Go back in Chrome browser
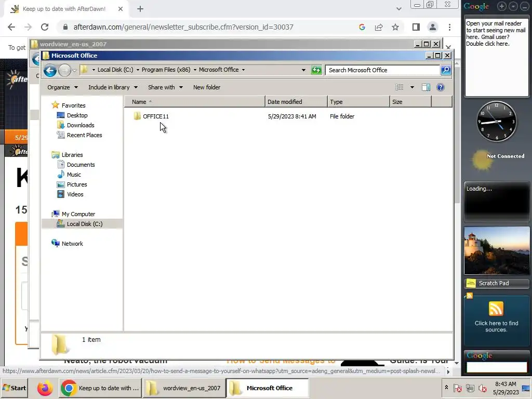Image resolution: width=532 pixels, height=399 pixels. pyautogui.click(x=11, y=27)
